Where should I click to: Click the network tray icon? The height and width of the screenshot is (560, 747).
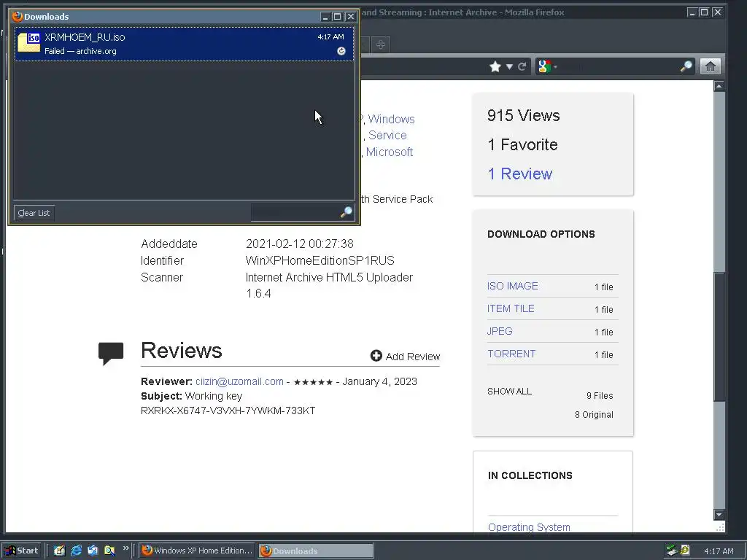672,551
